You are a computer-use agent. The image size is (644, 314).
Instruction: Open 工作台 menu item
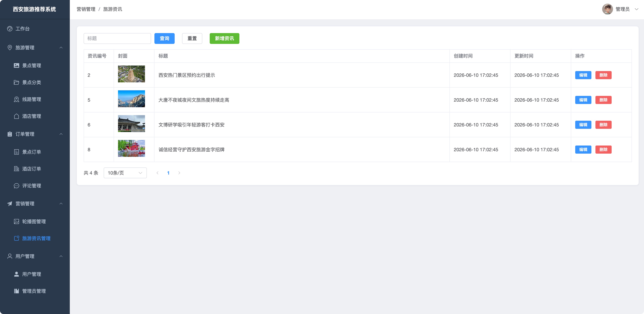(x=35, y=29)
